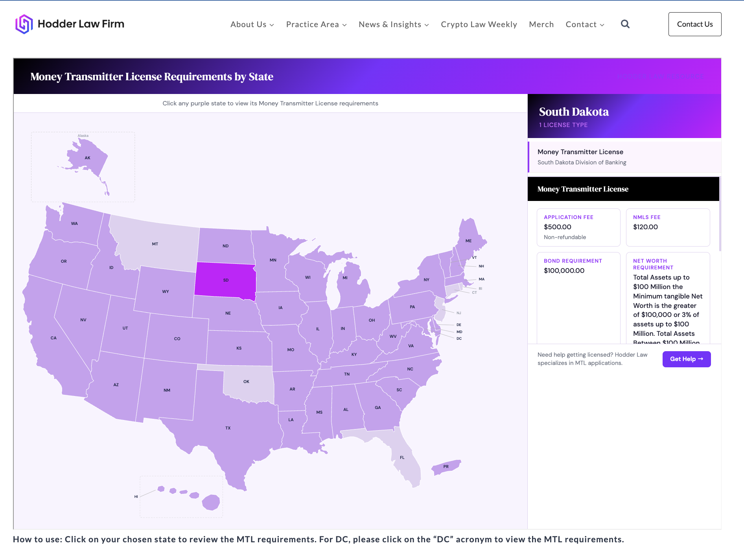
Task: Open the site search magnifier icon
Action: pos(625,24)
